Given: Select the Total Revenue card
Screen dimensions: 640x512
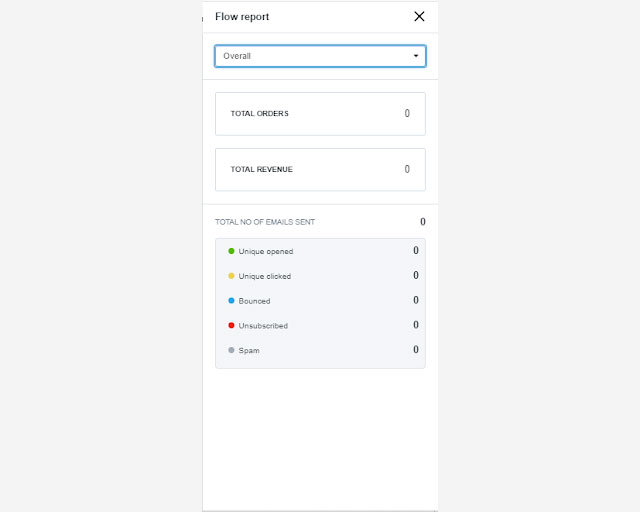Looking at the screenshot, I should click(x=320, y=170).
